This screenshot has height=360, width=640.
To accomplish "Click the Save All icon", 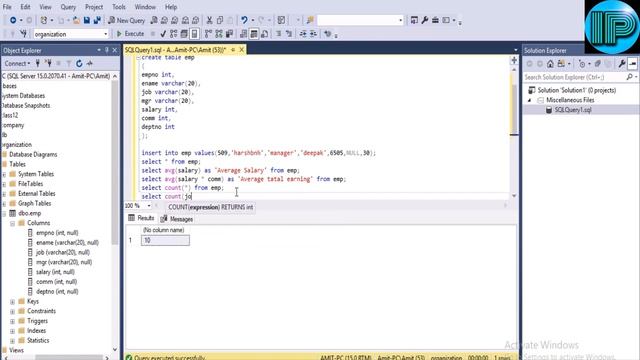I will coord(97,20).
